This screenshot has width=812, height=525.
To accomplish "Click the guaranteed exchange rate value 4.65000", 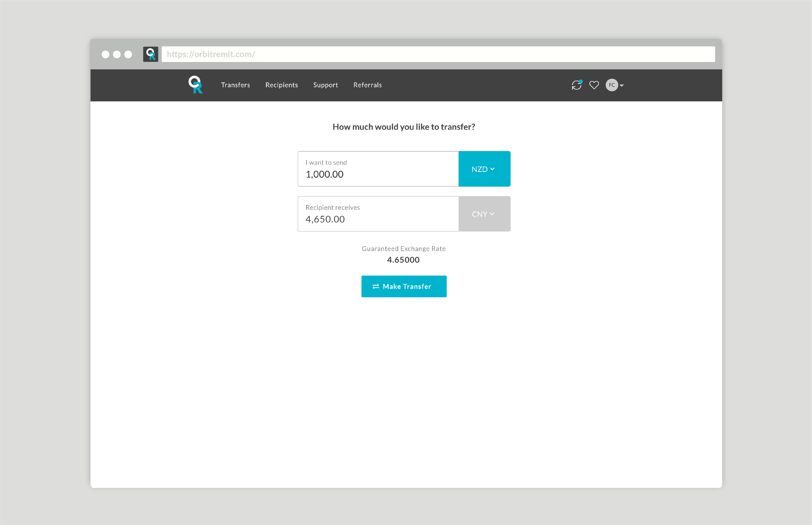I will click(403, 260).
